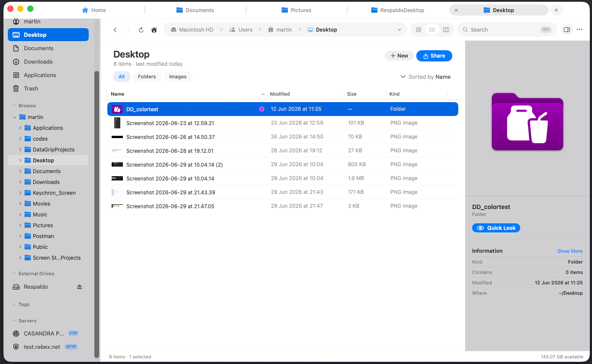Toggle the preview sidebar panel icon
This screenshot has height=364, width=592.
tap(566, 30)
